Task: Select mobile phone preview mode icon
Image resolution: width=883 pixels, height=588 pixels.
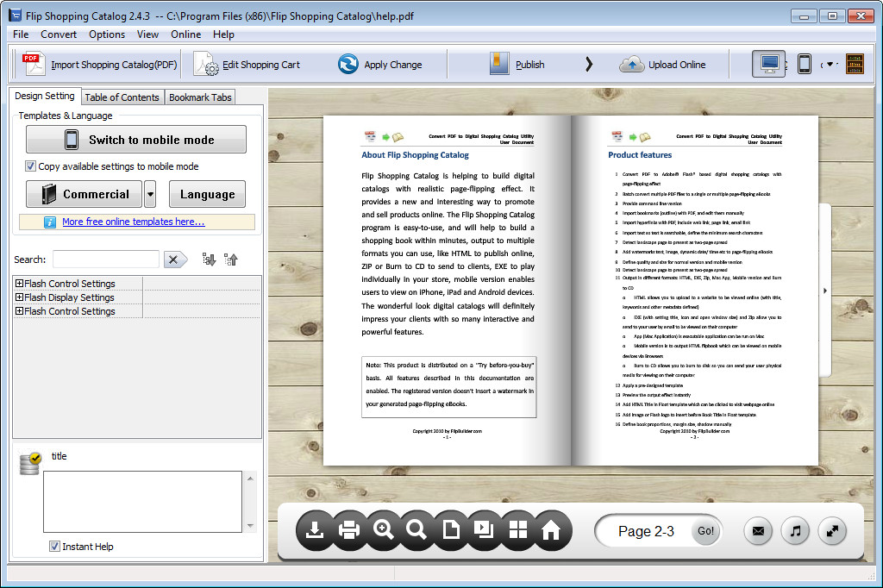Action: (x=805, y=64)
